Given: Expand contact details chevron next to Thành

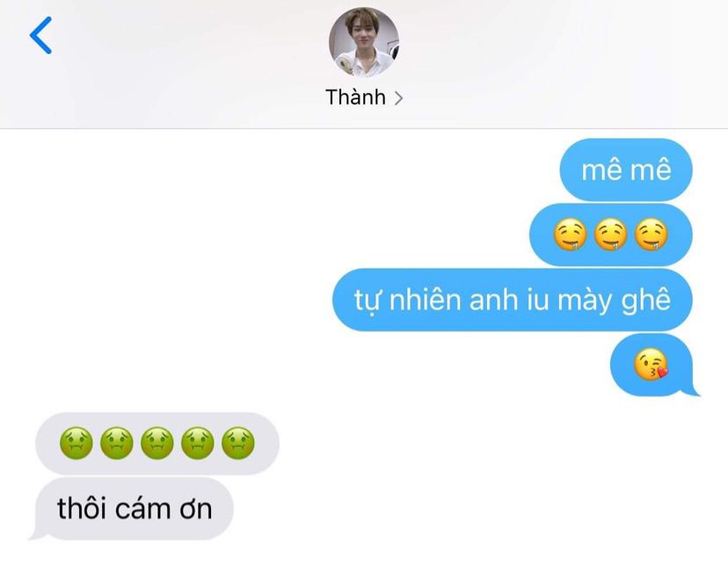Looking at the screenshot, I should 398,98.
